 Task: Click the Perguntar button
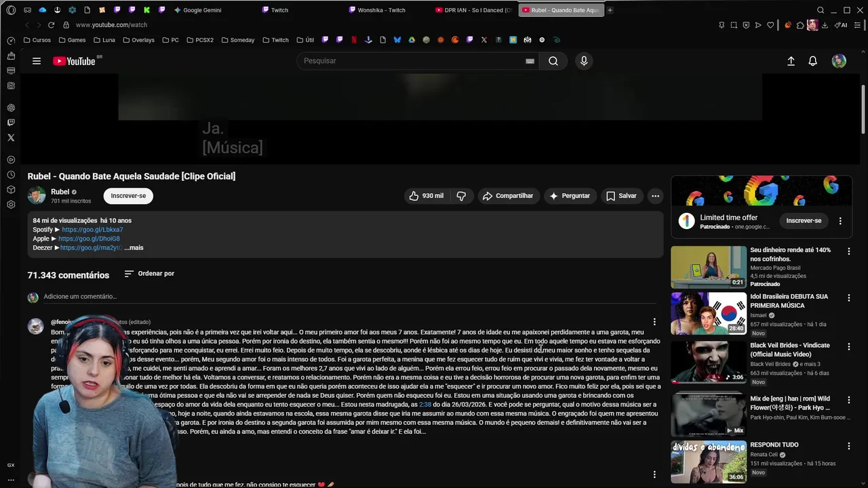[570, 196]
